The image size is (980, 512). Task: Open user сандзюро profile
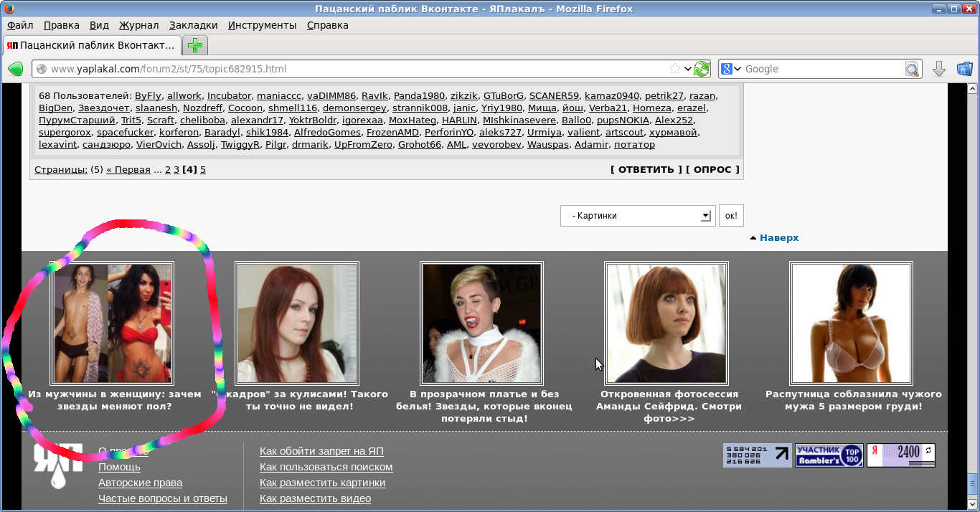point(107,145)
